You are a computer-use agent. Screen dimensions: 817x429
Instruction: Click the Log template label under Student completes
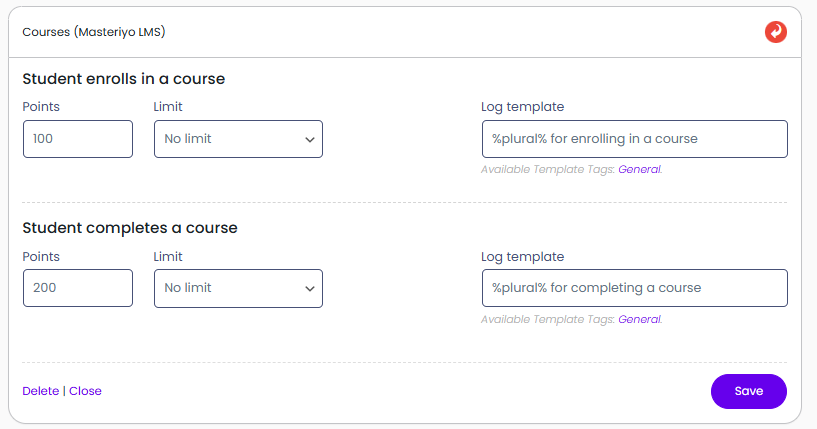(522, 257)
